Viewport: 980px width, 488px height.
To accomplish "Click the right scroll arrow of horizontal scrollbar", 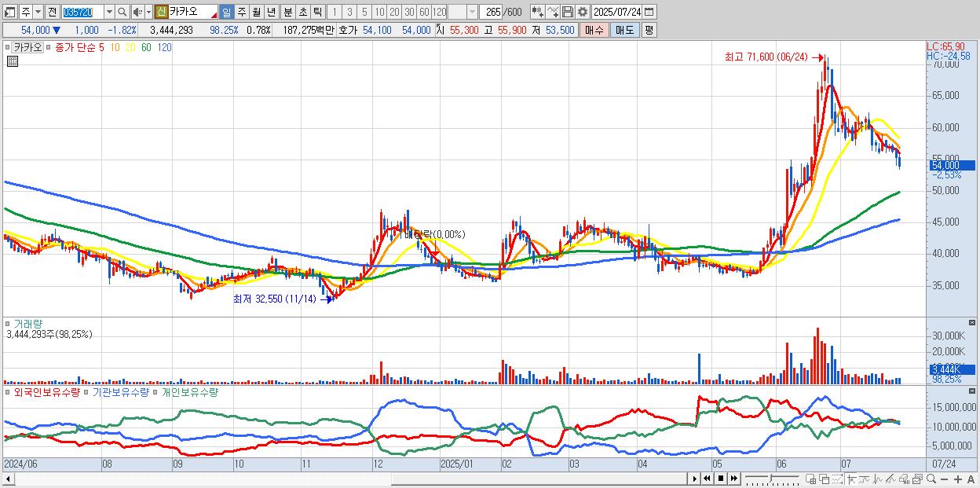I will (x=694, y=479).
